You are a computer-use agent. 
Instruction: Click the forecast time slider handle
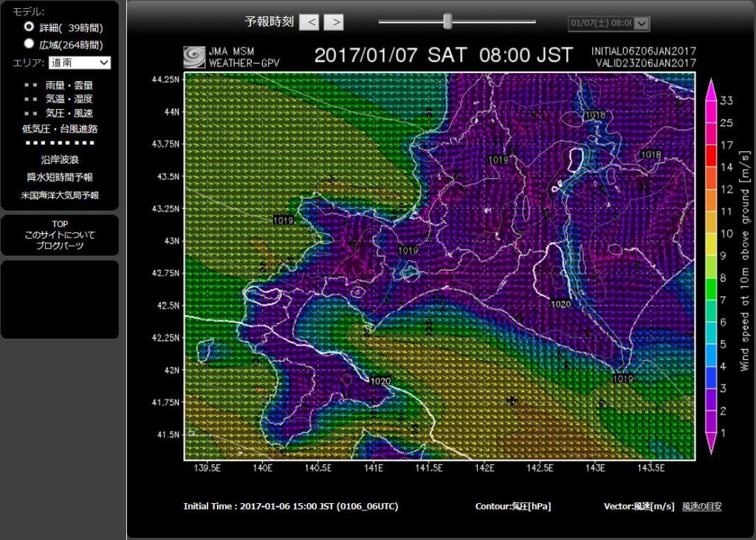pyautogui.click(x=447, y=21)
